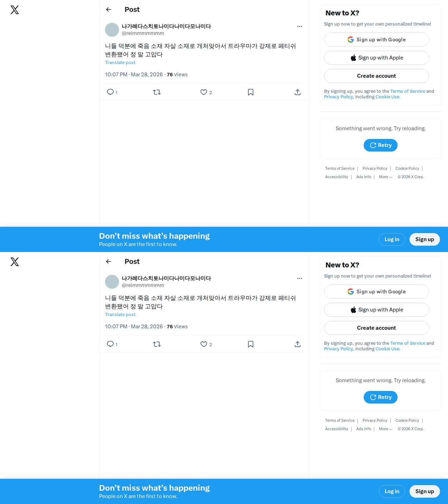
Task: Click the lower Sign up with Apple button
Action: (x=377, y=310)
